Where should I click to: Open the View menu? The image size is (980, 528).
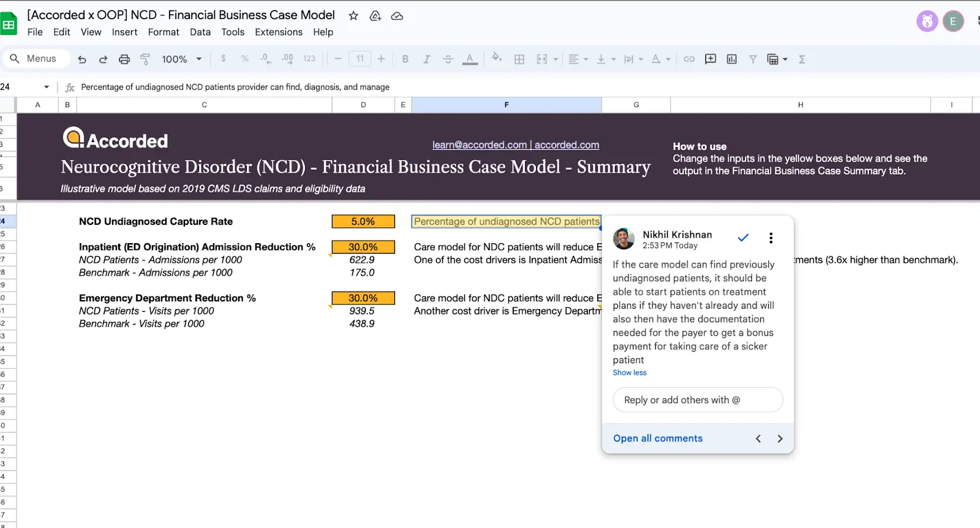(91, 32)
